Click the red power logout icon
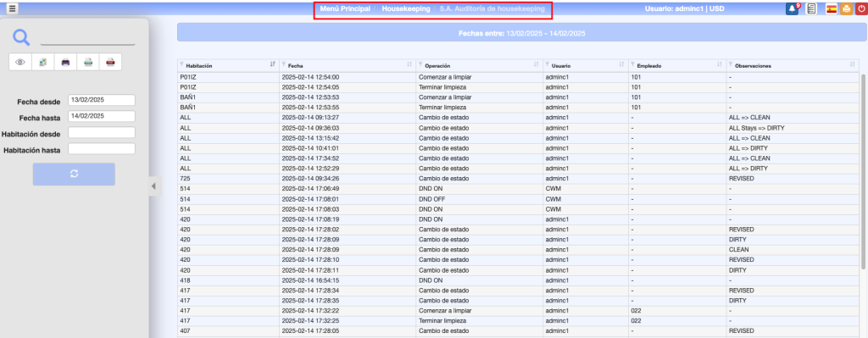This screenshot has height=338, width=868. pyautogui.click(x=861, y=8)
